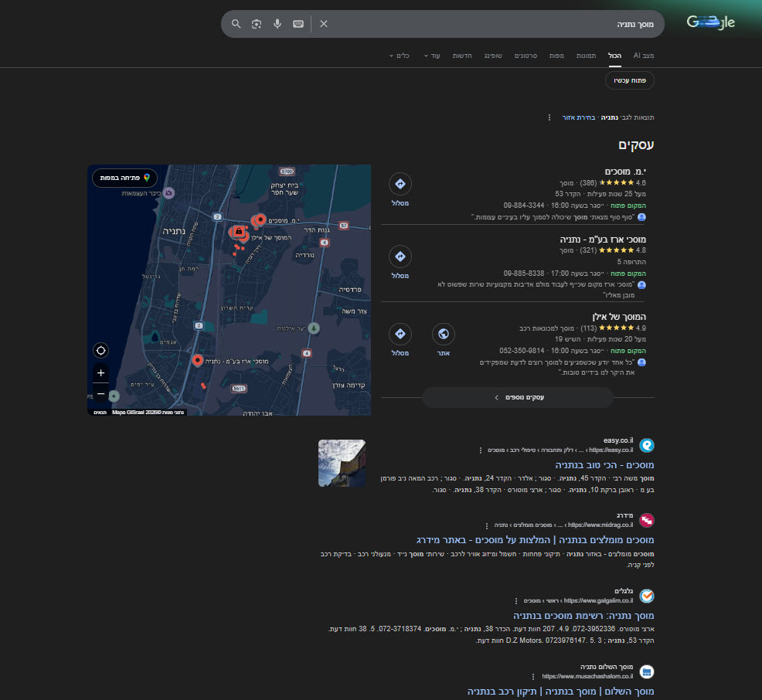Screen dimensions: 762x700
Task: Click the directions icon for מוסכי ארז בע"מ
Action: (400, 257)
